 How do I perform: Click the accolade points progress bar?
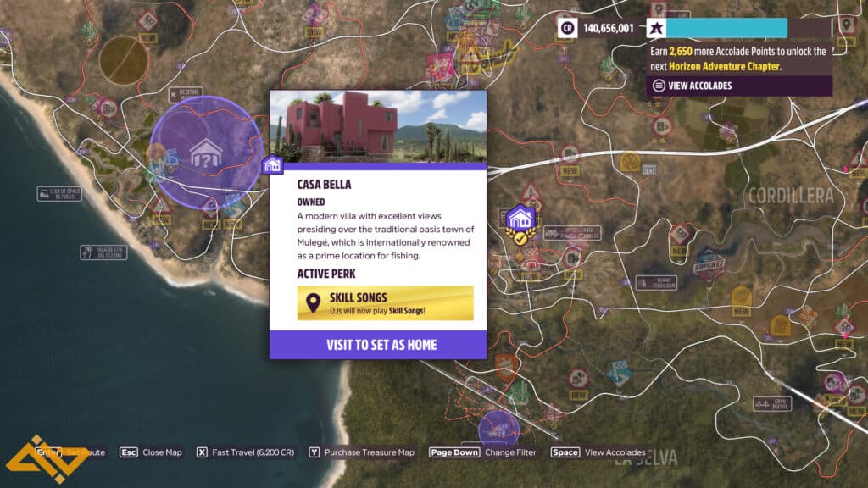point(748,28)
